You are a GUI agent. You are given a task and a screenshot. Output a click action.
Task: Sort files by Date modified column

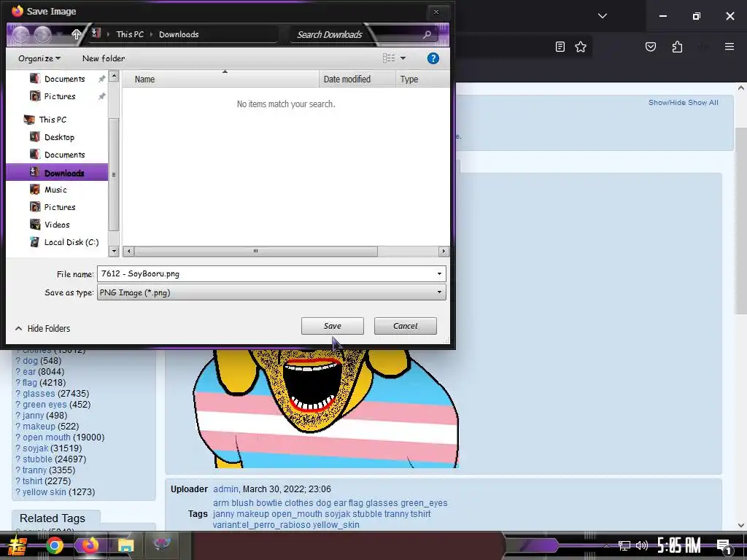357,79
